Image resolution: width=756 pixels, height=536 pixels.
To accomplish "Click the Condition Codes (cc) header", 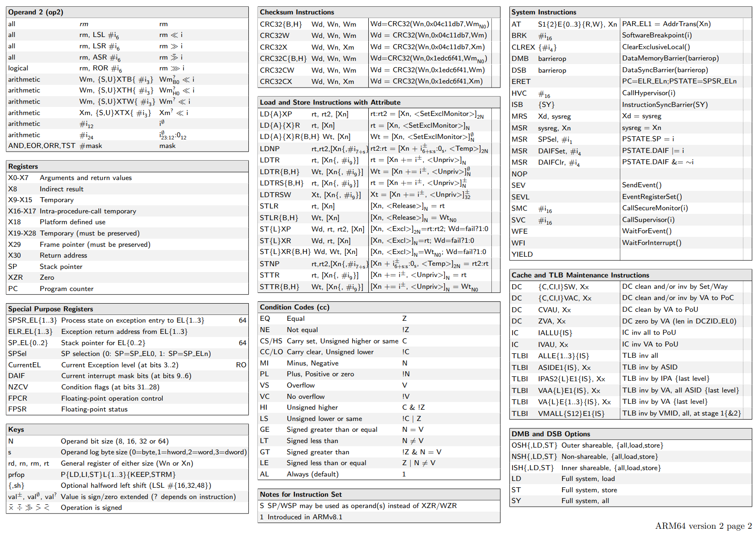I will [x=294, y=307].
